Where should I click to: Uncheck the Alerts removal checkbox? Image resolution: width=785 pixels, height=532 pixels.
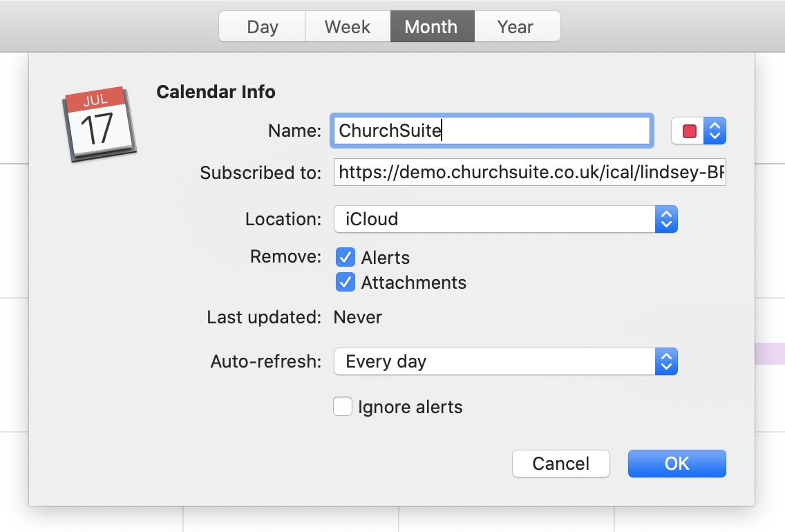[x=346, y=257]
